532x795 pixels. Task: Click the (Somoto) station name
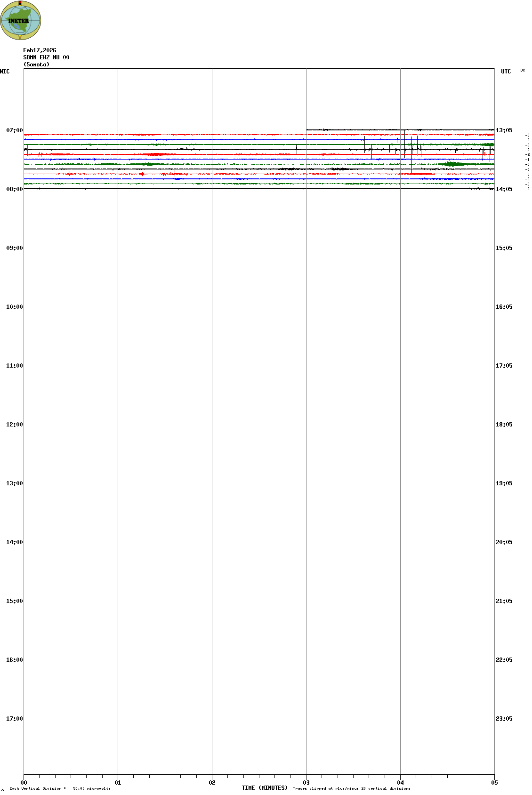click(x=36, y=64)
